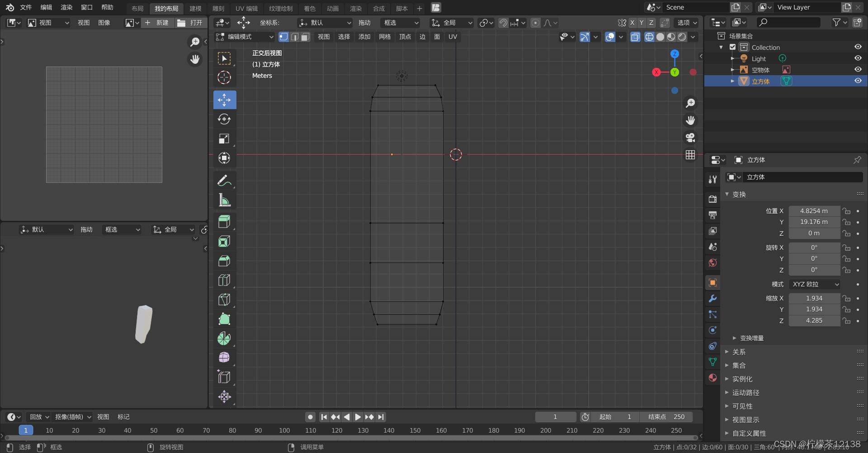
Task: Open the 渲染 top menu
Action: pyautogui.click(x=66, y=7)
